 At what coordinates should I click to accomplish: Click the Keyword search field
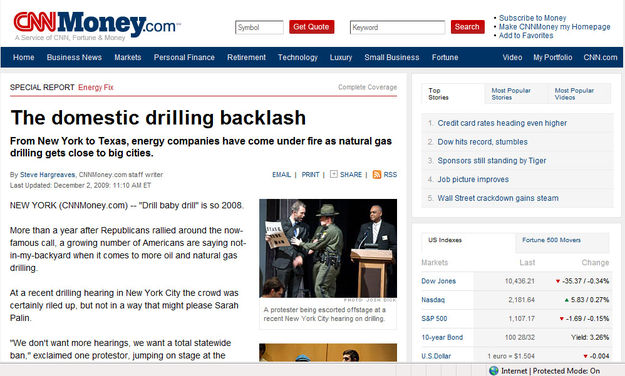tap(397, 28)
